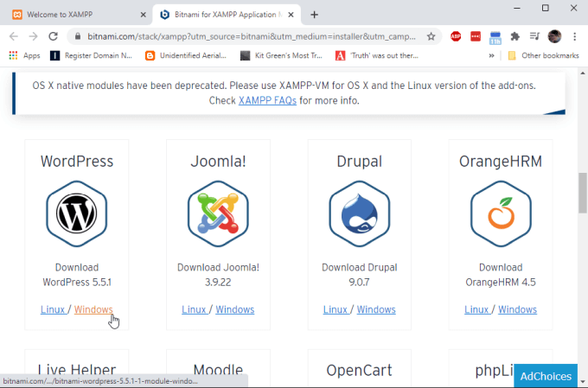The width and height of the screenshot is (588, 388).
Task: Download WordPress for Linux
Action: pyautogui.click(x=53, y=309)
